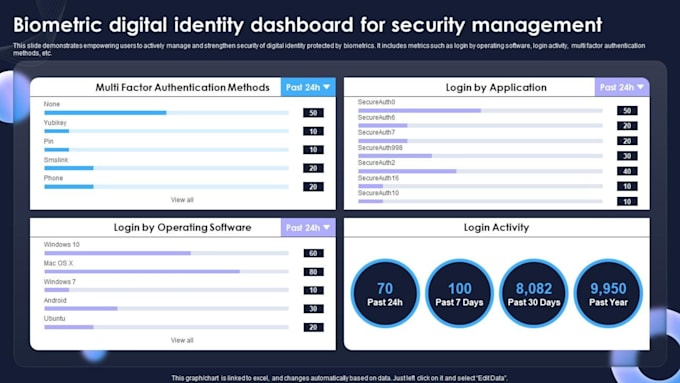This screenshot has width=680, height=383.
Task: Click the Mac OS X progress bar
Action: tap(167, 272)
